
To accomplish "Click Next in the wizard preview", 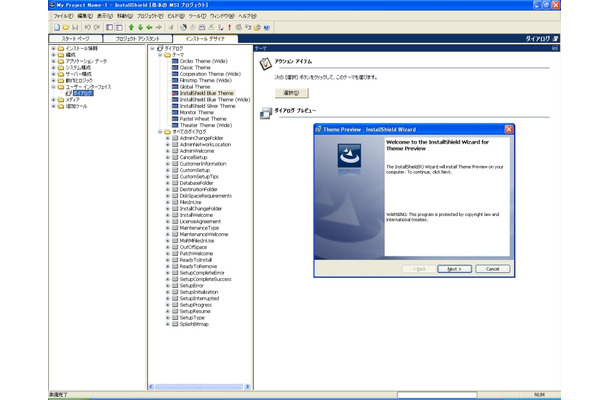I will coord(454,269).
